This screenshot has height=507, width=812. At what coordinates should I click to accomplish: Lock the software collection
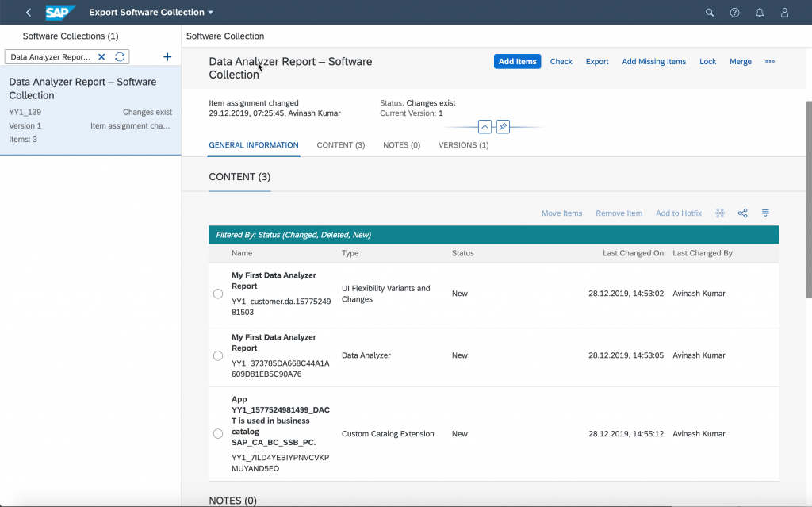(x=707, y=61)
